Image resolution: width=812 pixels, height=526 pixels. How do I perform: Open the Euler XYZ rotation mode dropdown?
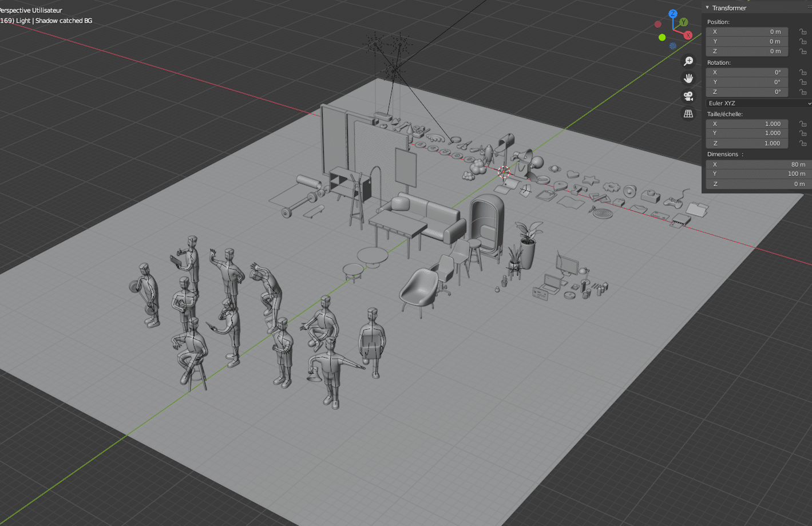[759, 104]
